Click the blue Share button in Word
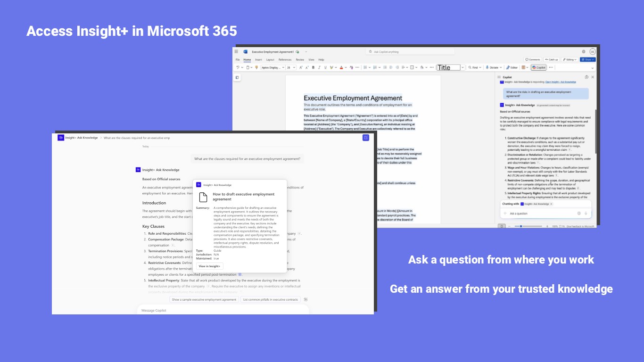The width and height of the screenshot is (644, 362). click(588, 59)
